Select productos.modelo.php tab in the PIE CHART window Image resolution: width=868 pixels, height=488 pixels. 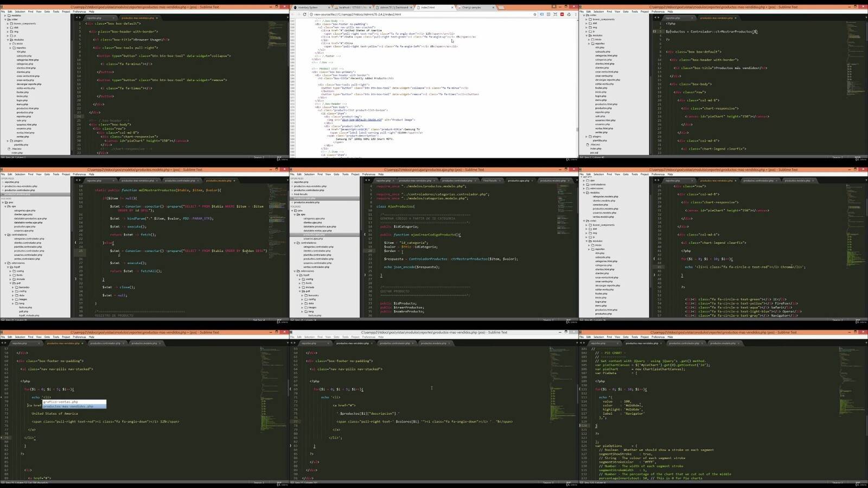(x=723, y=343)
